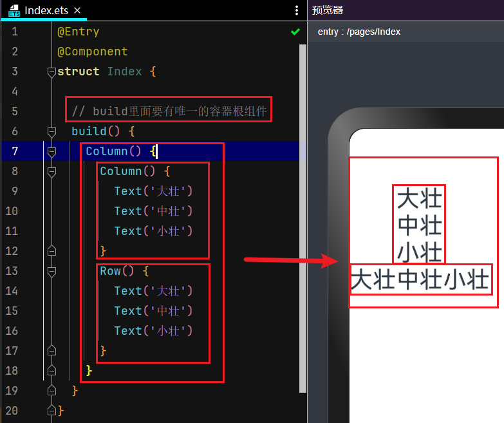Screen dimensions: 504x423
Task: Collapse the inner Column fold on line 8
Action: (51, 172)
